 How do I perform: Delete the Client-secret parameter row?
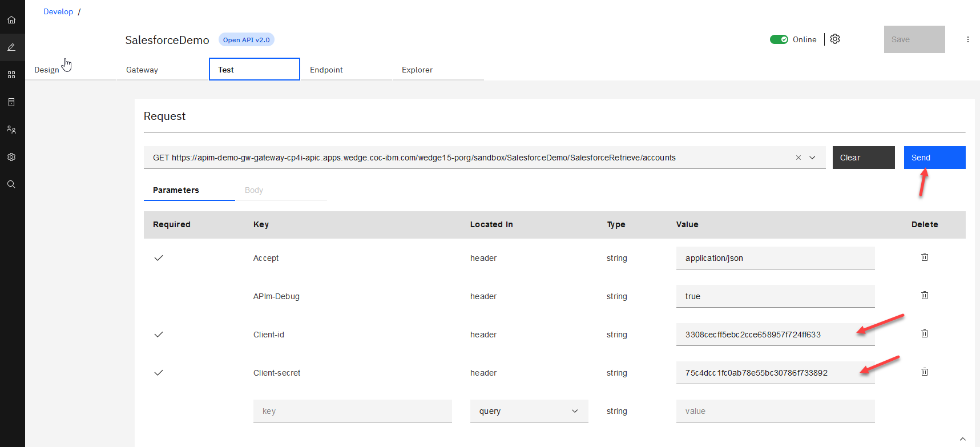click(x=924, y=372)
